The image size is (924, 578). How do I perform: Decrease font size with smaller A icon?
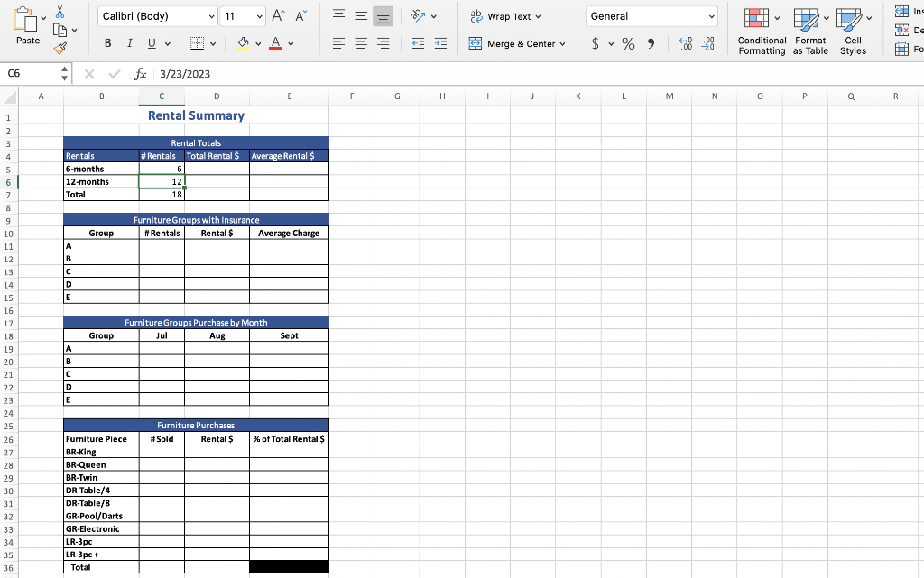pos(300,16)
